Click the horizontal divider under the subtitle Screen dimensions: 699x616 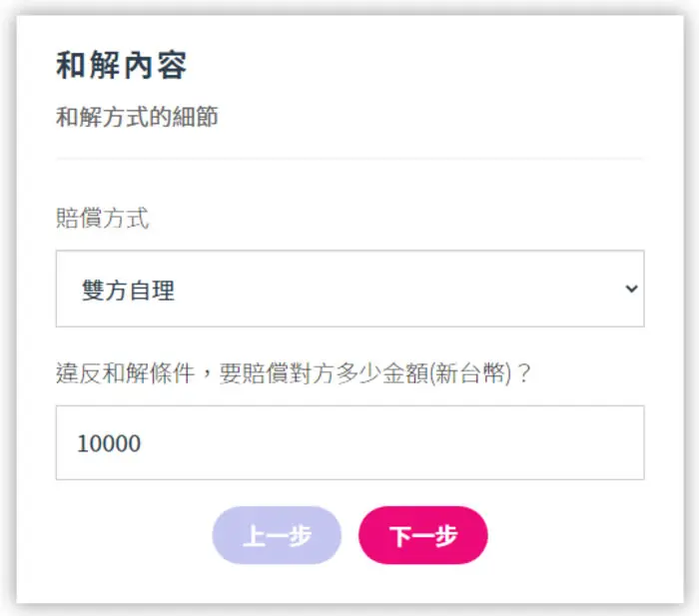point(349,158)
